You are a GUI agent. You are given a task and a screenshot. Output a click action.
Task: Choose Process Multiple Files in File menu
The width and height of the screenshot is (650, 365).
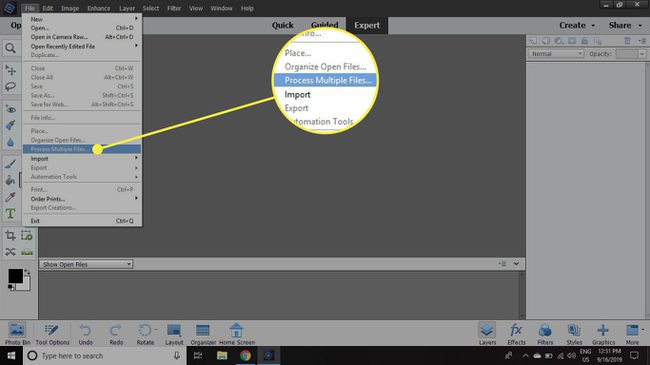tap(82, 149)
